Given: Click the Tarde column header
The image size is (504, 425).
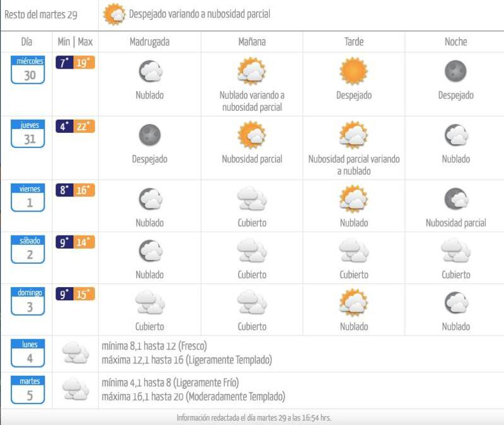Looking at the screenshot, I should tap(353, 42).
